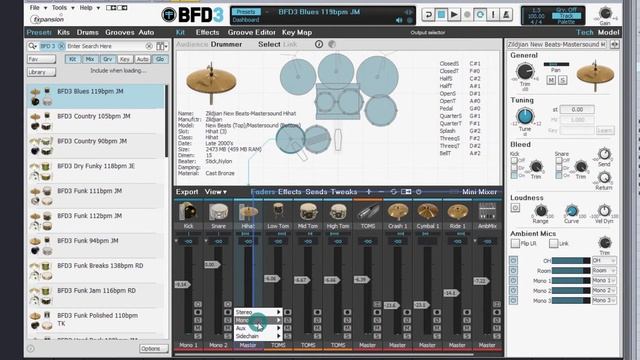Viewport: 640px width, 360px height.
Task: Open the mixer View dropdown
Action: [x=216, y=191]
